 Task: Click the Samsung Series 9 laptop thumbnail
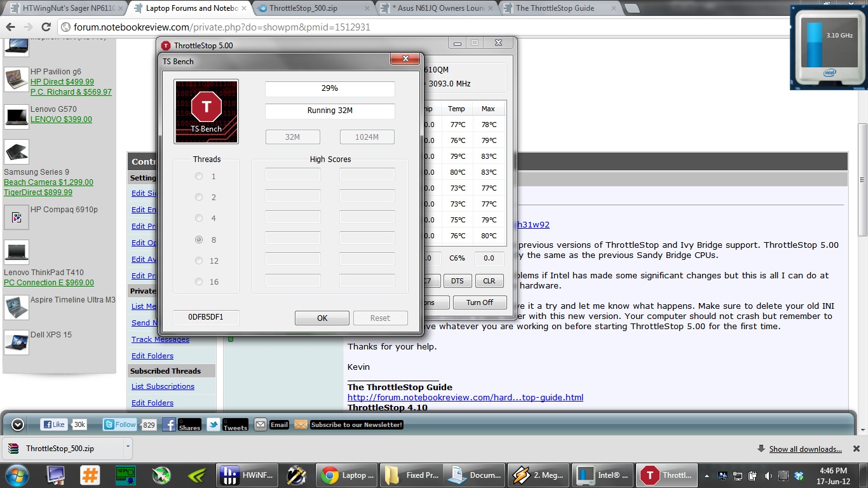(16, 152)
